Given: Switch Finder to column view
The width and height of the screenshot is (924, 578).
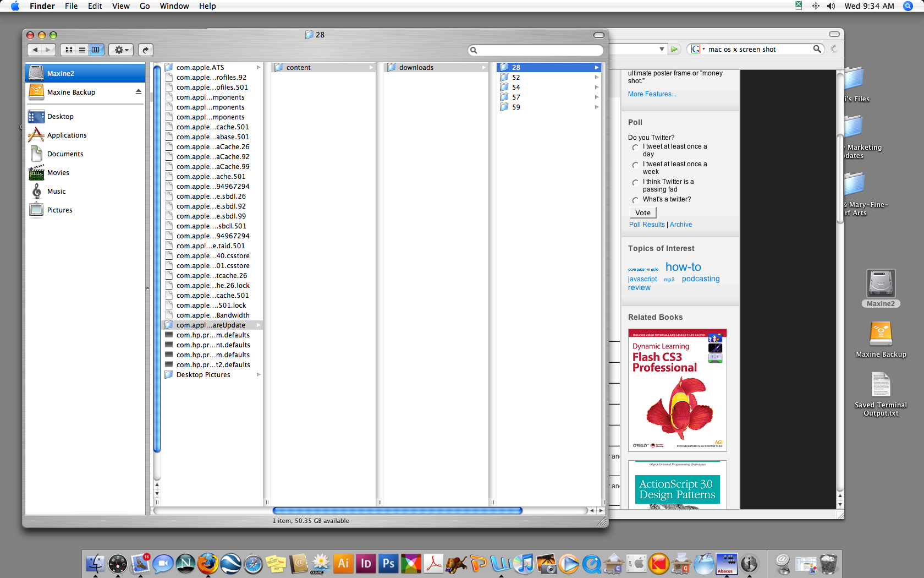Looking at the screenshot, I should click(96, 50).
